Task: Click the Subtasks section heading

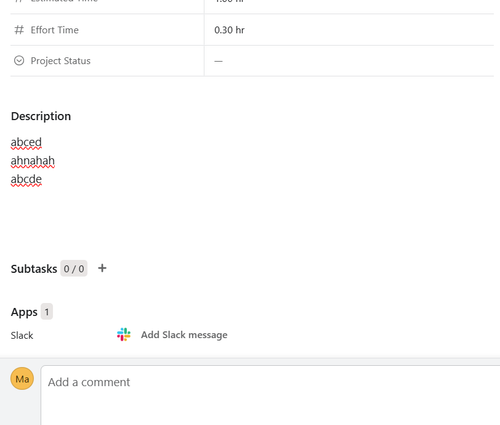Action: 34,269
